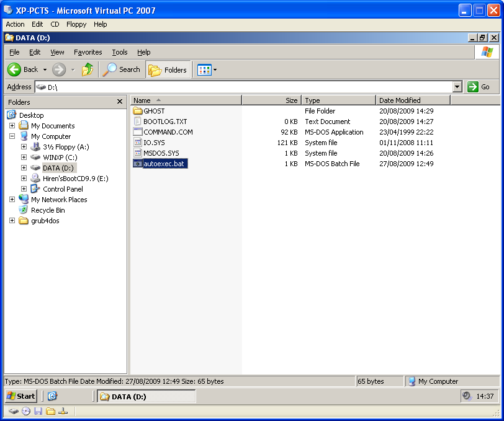Expand DATA (D:) tree node
Image resolution: width=504 pixels, height=421 pixels.
tap(24, 167)
